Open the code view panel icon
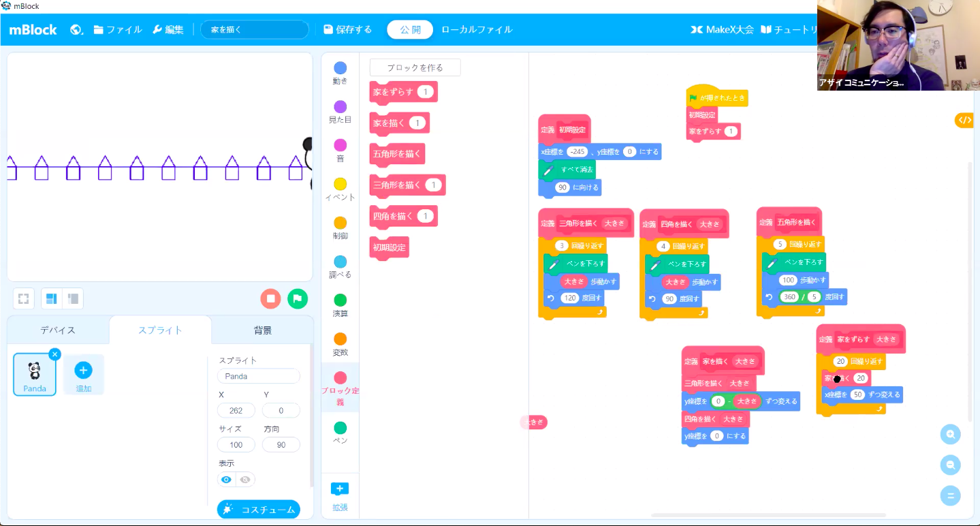Screen dimensions: 980x526 (x=964, y=120)
